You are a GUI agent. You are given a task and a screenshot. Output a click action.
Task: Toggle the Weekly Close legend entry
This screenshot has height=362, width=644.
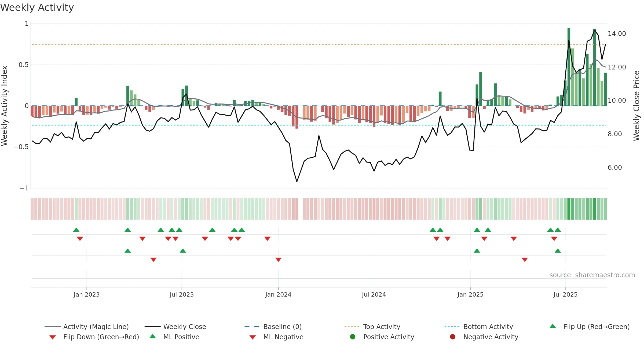click(x=175, y=327)
